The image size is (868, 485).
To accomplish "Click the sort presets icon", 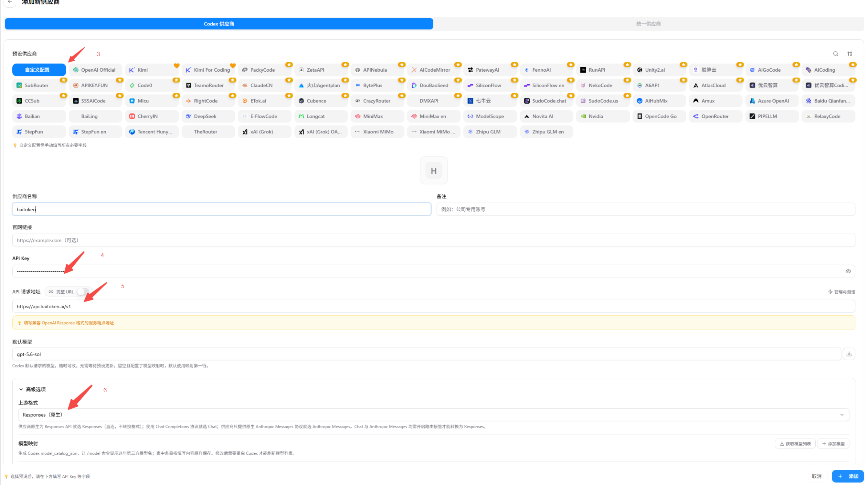I will point(850,54).
